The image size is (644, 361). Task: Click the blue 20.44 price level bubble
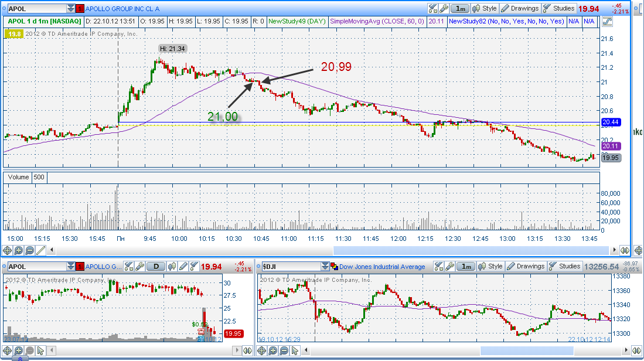[611, 122]
